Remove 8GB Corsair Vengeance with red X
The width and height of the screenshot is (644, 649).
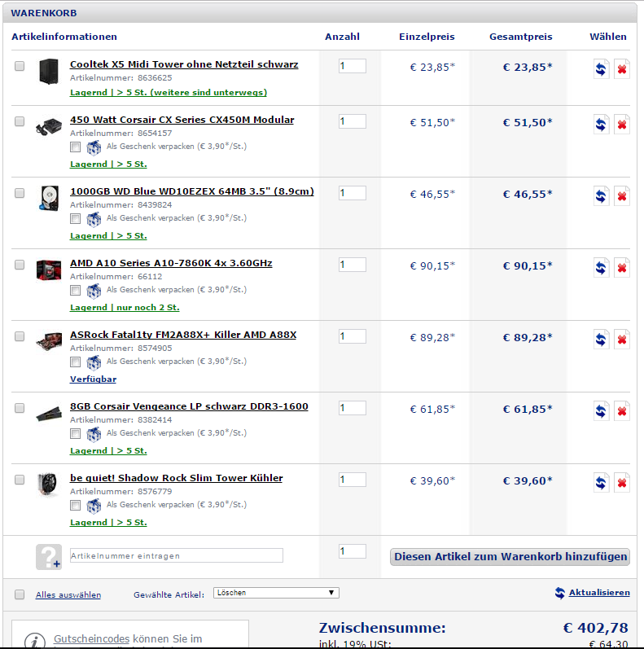[622, 410]
